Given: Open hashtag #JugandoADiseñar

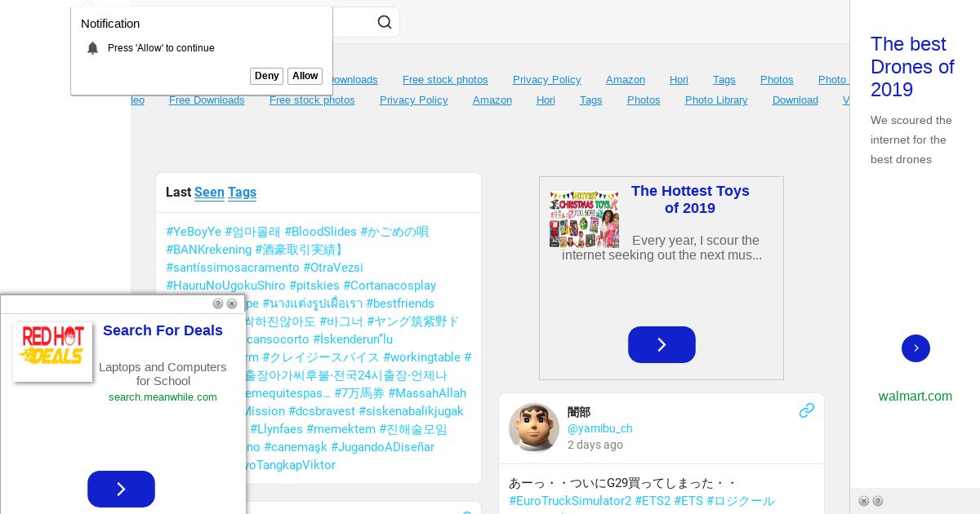Looking at the screenshot, I should coord(382,447).
